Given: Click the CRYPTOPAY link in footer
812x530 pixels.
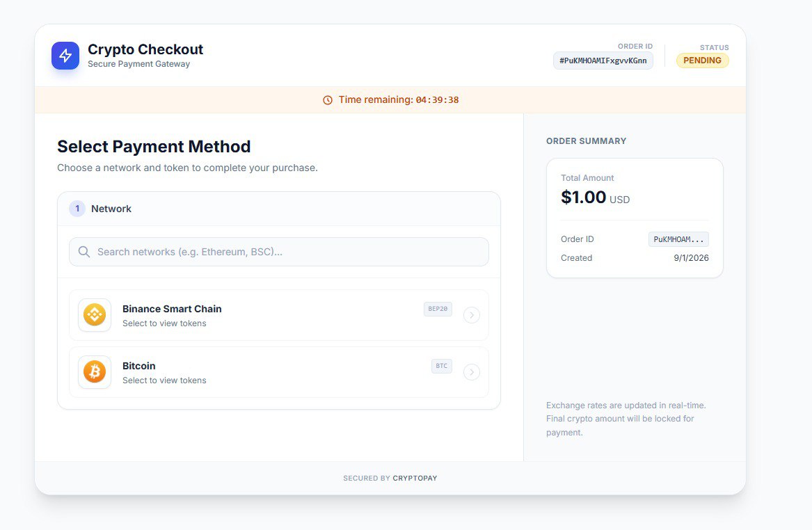Looking at the screenshot, I should 415,479.
